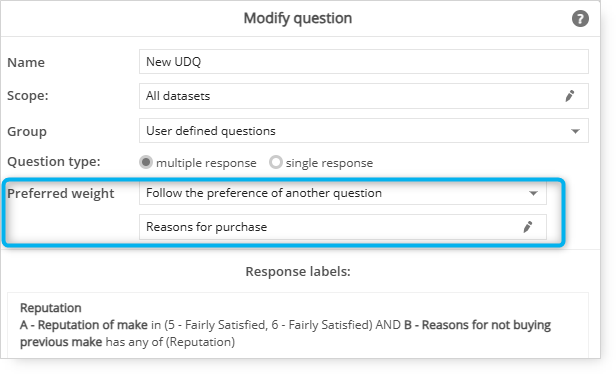This screenshot has width=616, height=374.
Task: Click the Question type label
Action: (54, 162)
